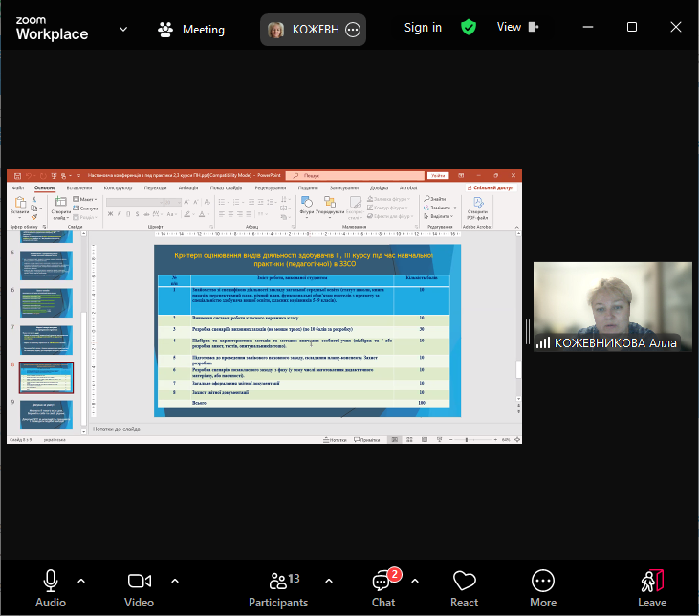
Task: Click the three-dot options on speaker tab
Action: click(x=353, y=30)
